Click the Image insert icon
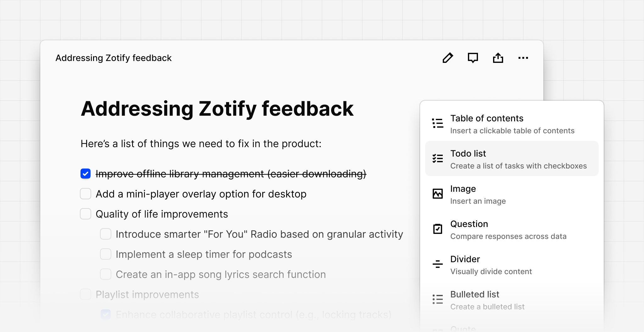This screenshot has height=332, width=644. pos(437,194)
